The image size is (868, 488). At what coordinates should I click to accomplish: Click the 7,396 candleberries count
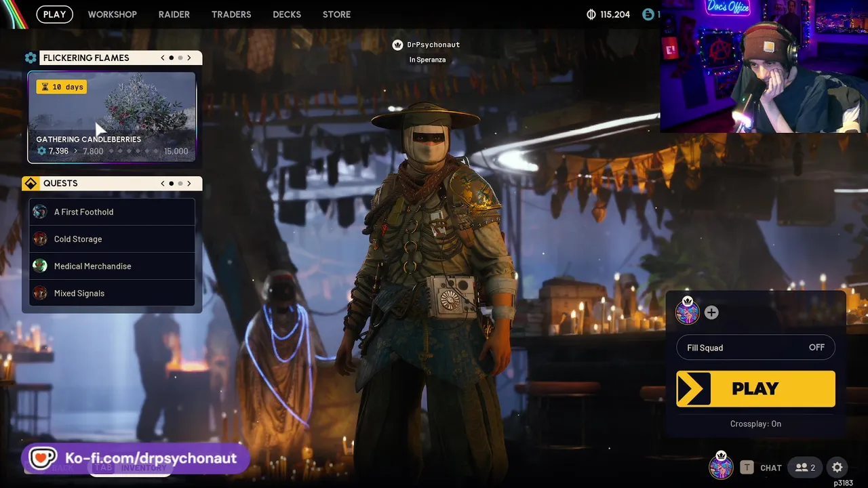(x=58, y=151)
